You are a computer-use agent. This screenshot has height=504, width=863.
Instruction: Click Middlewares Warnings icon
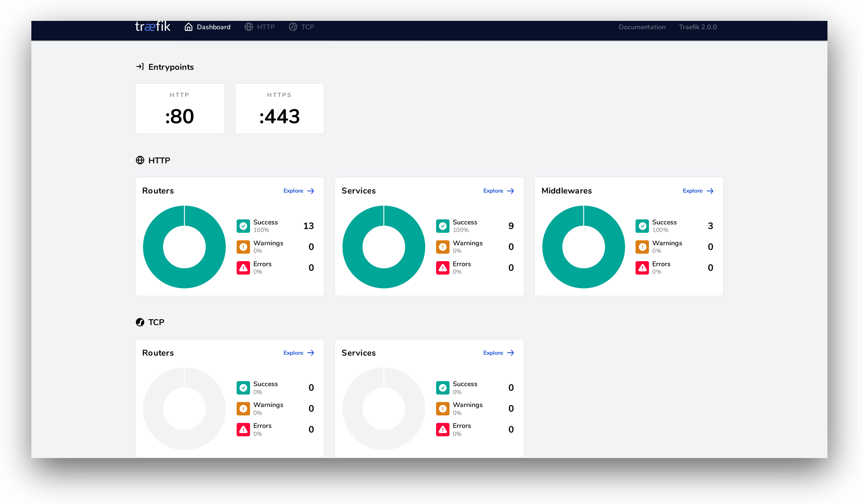(642, 247)
